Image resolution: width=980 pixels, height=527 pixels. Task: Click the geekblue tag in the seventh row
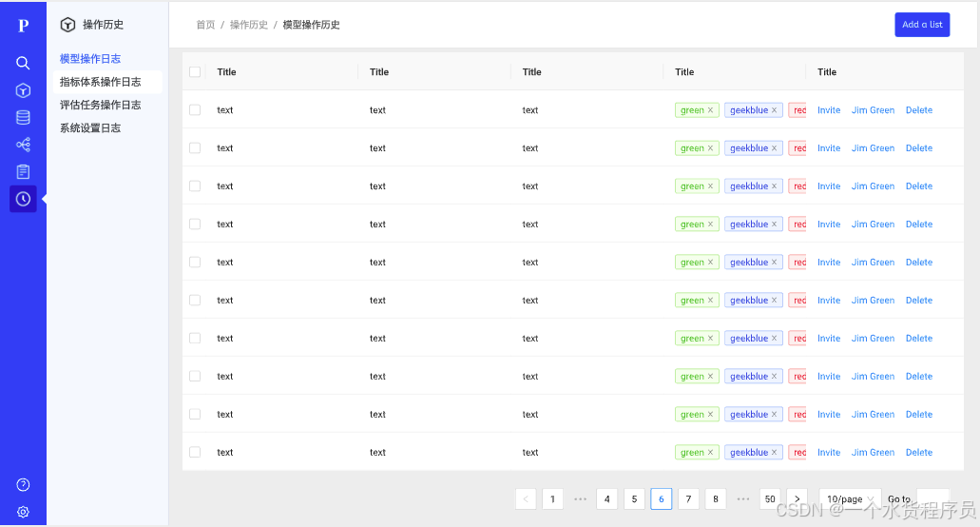pos(753,339)
